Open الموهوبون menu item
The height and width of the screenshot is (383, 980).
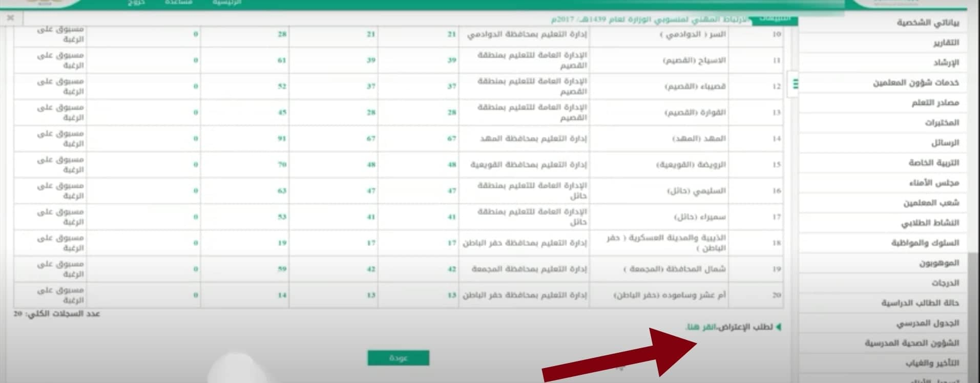(939, 263)
